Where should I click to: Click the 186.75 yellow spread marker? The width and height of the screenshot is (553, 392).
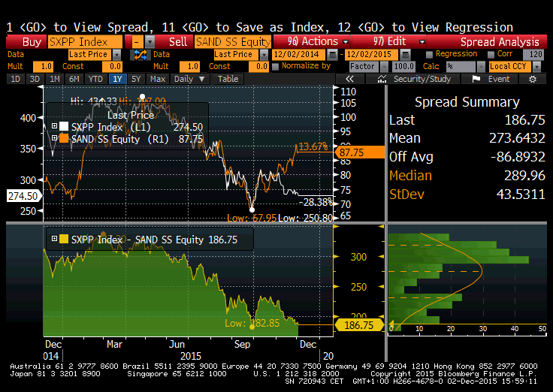click(359, 325)
